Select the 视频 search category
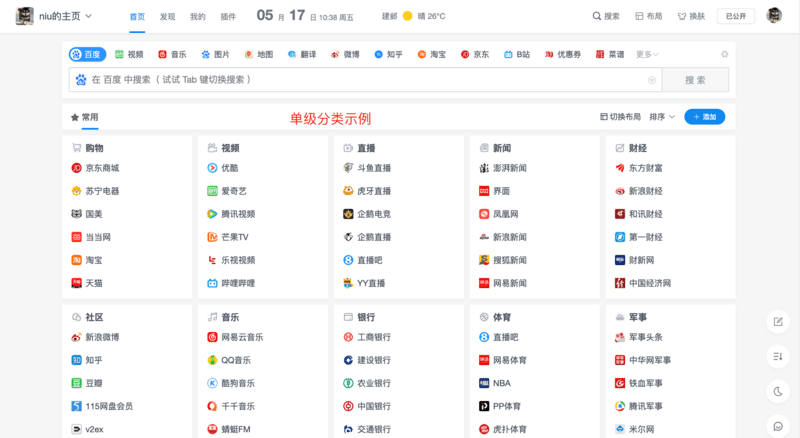The width and height of the screenshot is (800, 438). point(129,55)
